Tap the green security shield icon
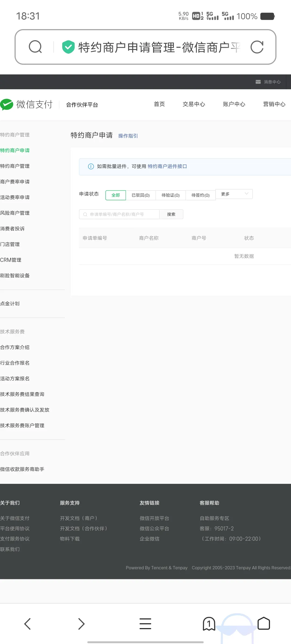The width and height of the screenshot is (291, 644). [x=68, y=47]
